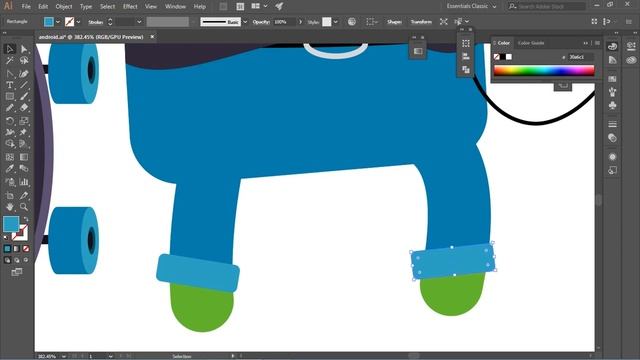640x360 pixels.
Task: Open the File menu
Action: coord(26,7)
